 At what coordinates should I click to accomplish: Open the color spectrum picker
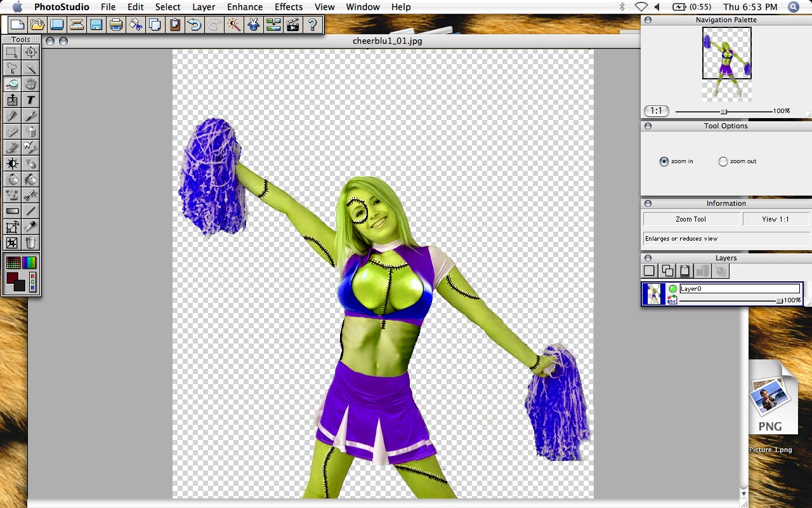click(x=30, y=262)
